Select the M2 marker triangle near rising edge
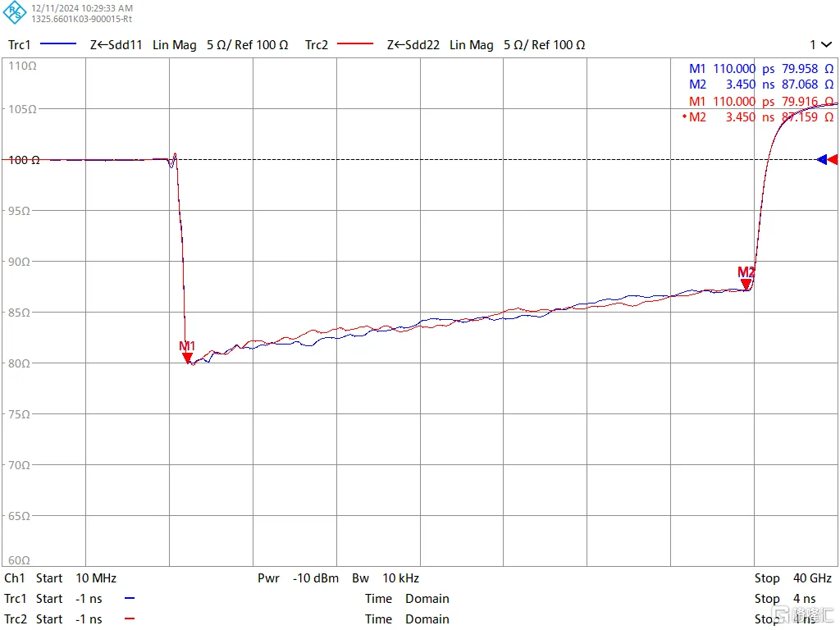 click(746, 284)
